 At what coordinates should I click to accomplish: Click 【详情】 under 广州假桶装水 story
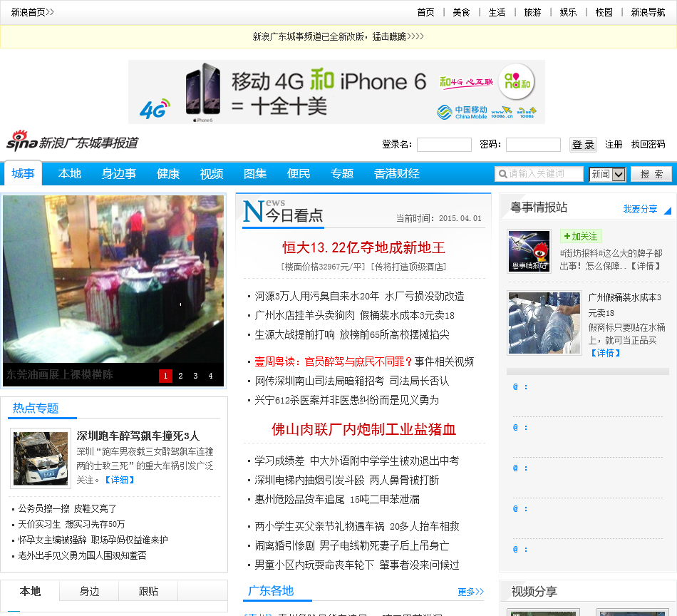[x=605, y=353]
